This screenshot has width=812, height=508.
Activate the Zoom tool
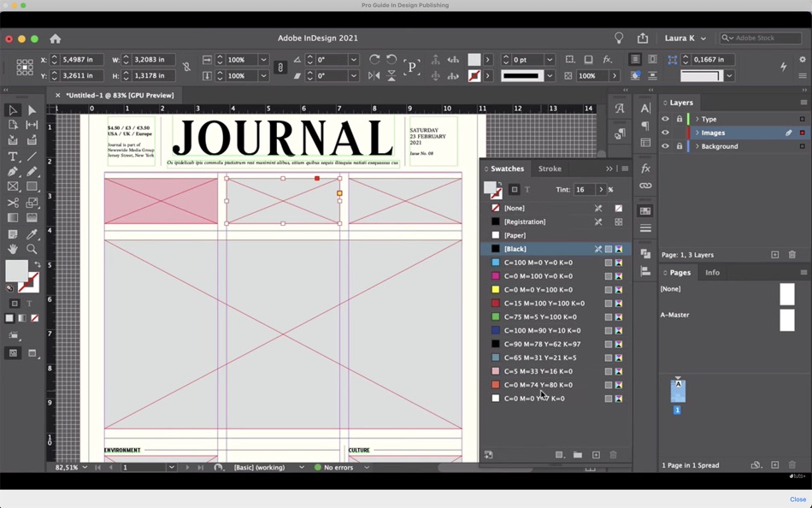[32, 249]
